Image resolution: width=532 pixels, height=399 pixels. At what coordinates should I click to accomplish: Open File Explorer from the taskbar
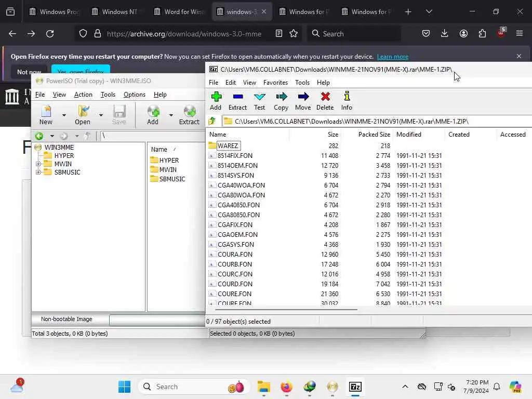click(263, 387)
